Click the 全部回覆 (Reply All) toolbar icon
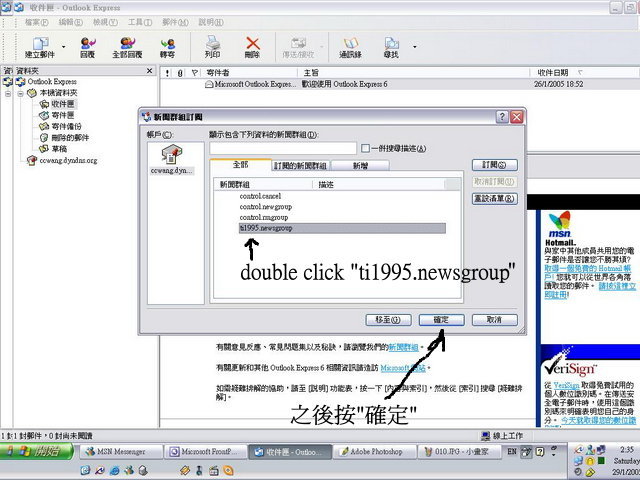 point(127,44)
